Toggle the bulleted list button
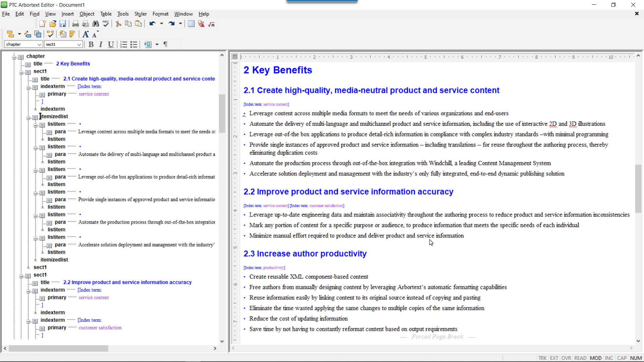The width and height of the screenshot is (644, 362). [134, 45]
